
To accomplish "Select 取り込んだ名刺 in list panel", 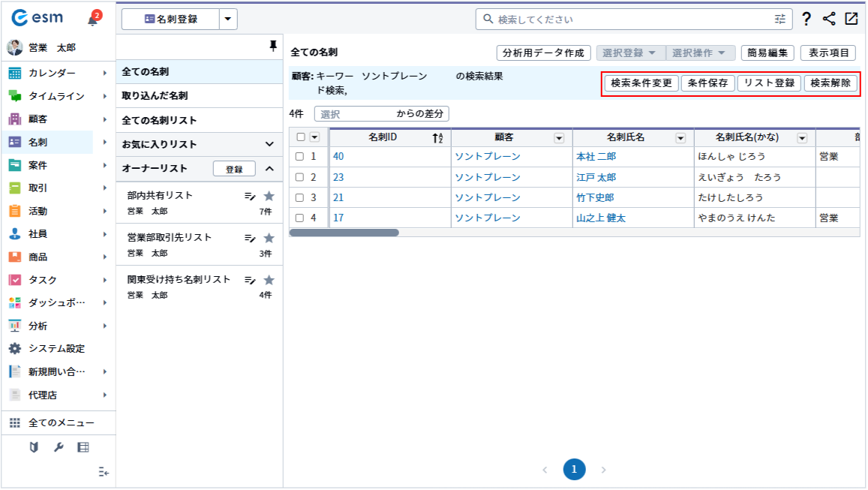I will tap(155, 96).
